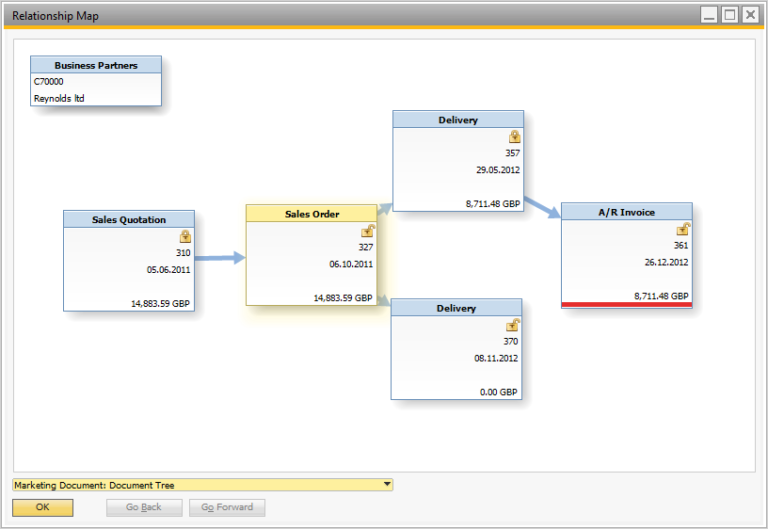Select the Sales Order header
This screenshot has width=768, height=529.
[312, 214]
